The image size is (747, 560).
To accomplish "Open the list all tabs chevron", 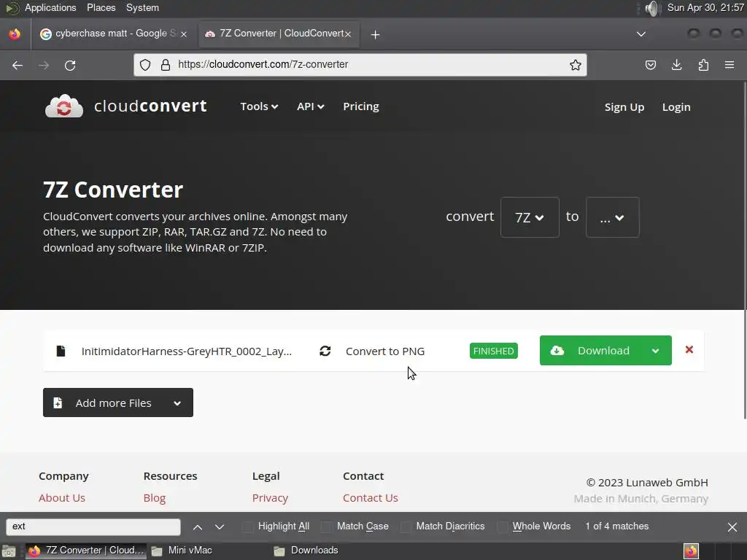I will [x=641, y=34].
